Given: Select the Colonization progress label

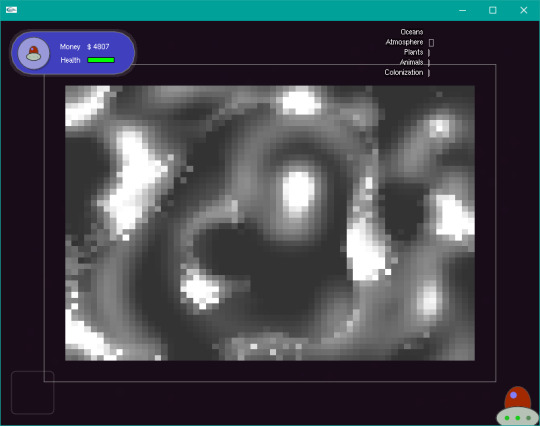Looking at the screenshot, I should tap(404, 72).
